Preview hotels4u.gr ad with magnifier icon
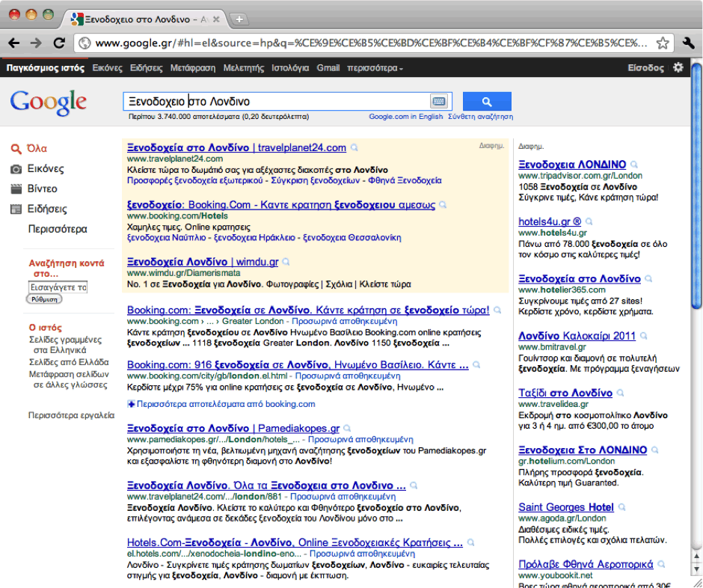 click(x=589, y=221)
